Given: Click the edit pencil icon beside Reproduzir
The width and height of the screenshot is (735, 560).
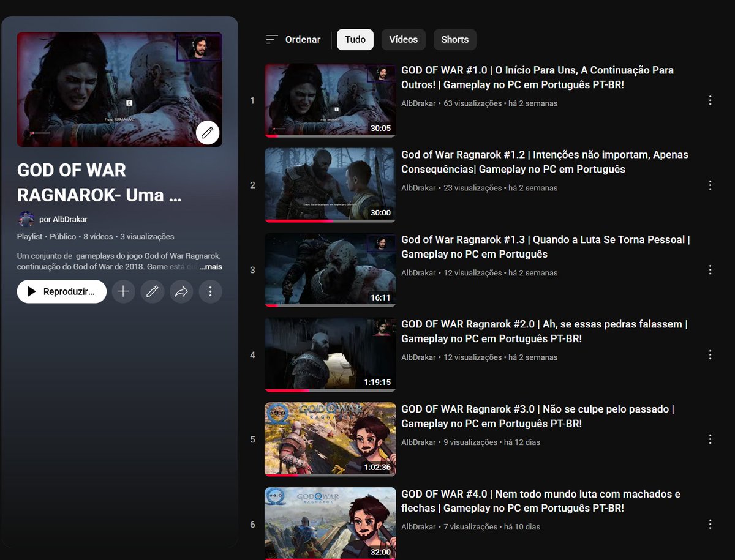Looking at the screenshot, I should (153, 292).
